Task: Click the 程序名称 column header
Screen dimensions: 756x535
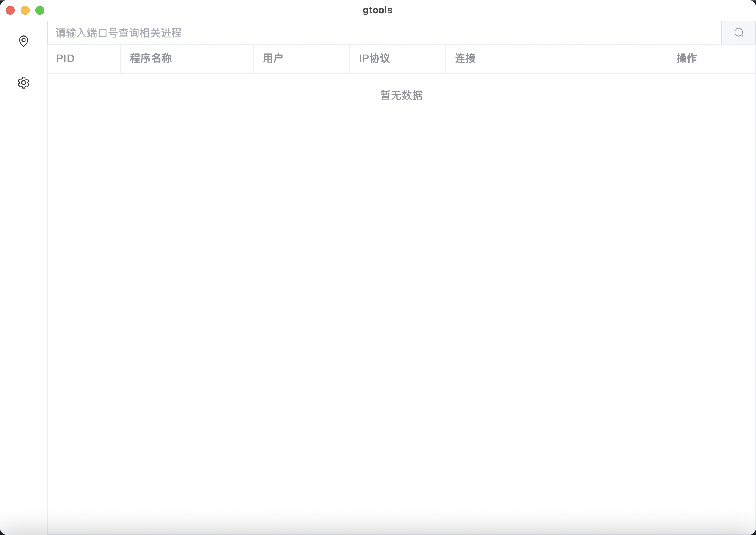Action: tap(151, 59)
